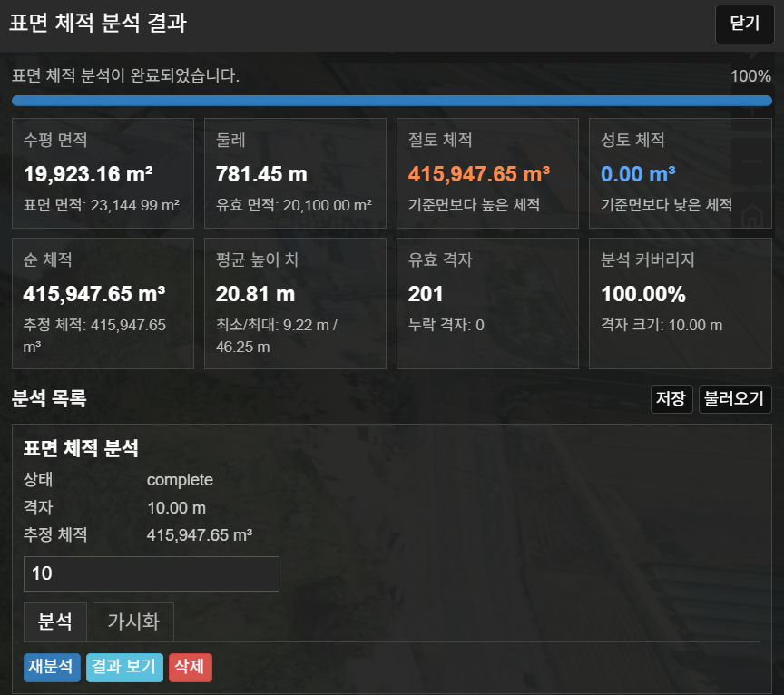Close the results panel with 닫기
The height and width of the screenshot is (695, 784).
click(x=744, y=24)
